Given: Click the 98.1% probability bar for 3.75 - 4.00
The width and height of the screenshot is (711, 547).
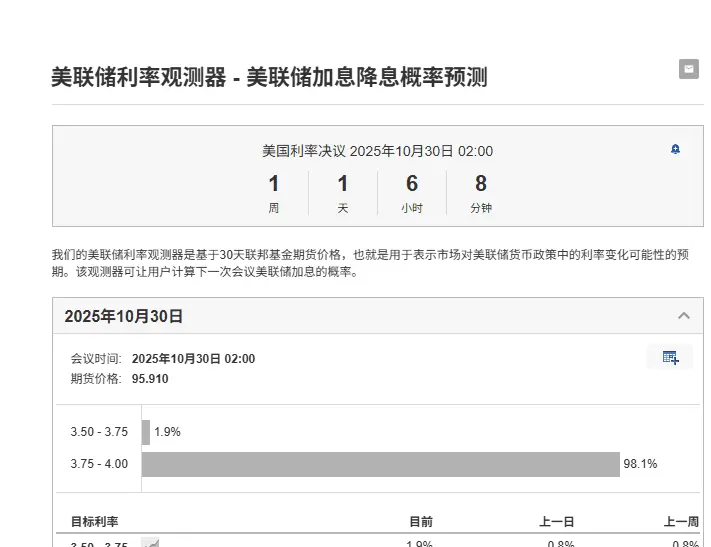Looking at the screenshot, I should (x=380, y=464).
